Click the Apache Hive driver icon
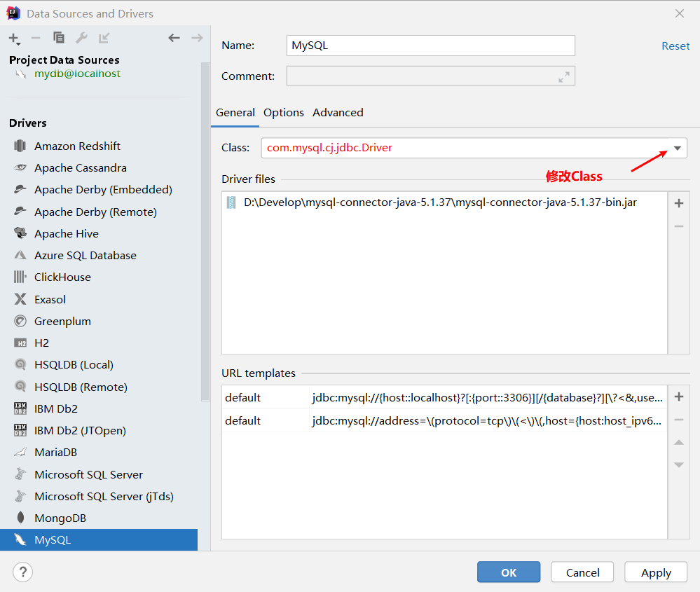This screenshot has width=700, height=592. point(20,233)
